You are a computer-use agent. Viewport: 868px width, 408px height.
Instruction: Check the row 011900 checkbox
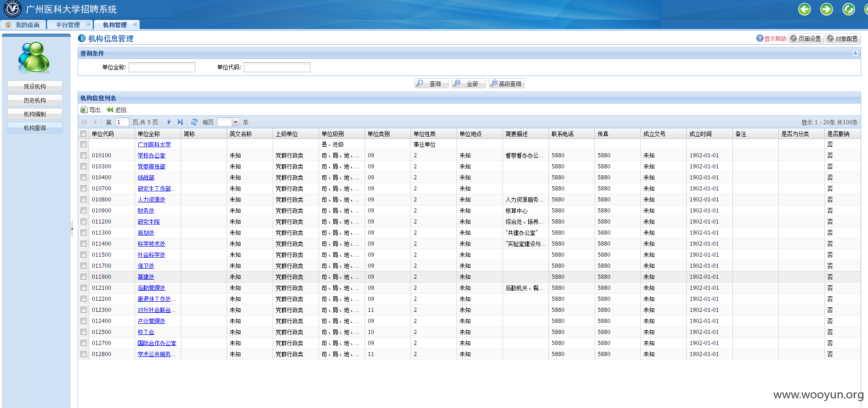83,277
